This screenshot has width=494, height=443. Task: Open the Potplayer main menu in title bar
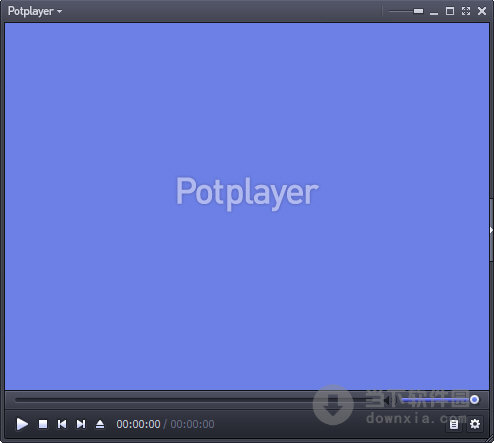point(31,11)
